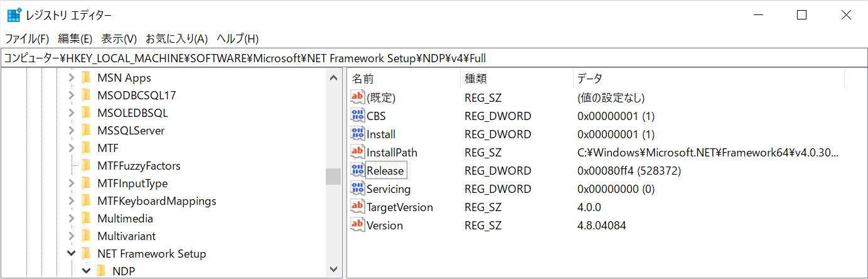Screen dimensions: 868x279
Task: Click the NDP folder icon
Action: pos(102,271)
